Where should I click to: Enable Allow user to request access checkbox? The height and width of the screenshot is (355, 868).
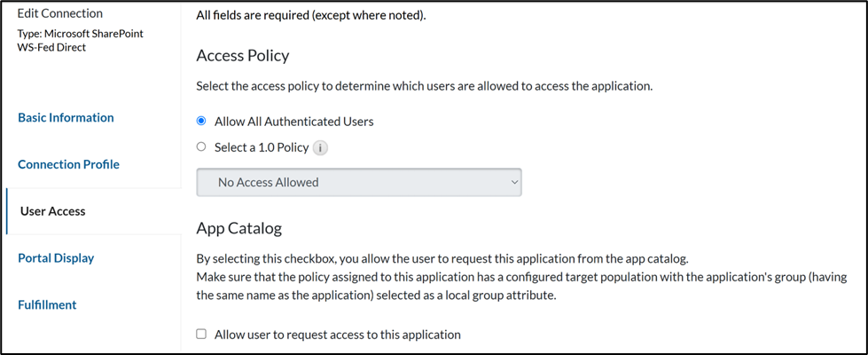[x=201, y=335]
